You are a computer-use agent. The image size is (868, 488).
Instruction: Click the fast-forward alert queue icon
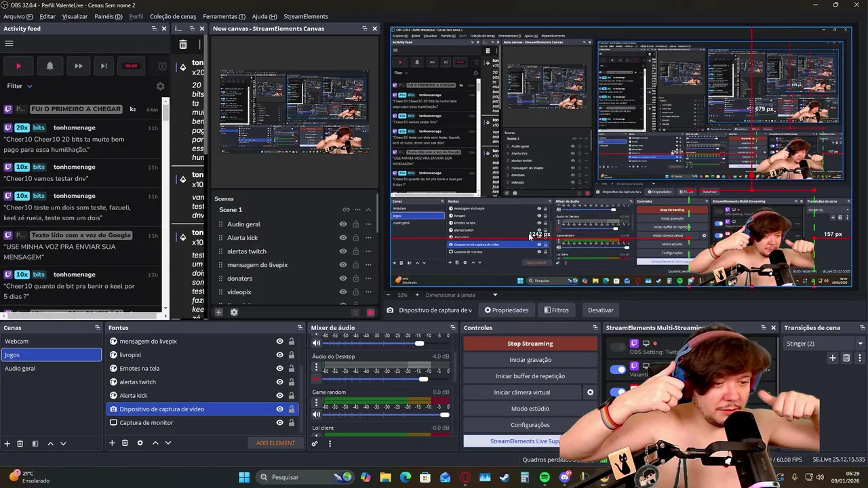click(78, 66)
